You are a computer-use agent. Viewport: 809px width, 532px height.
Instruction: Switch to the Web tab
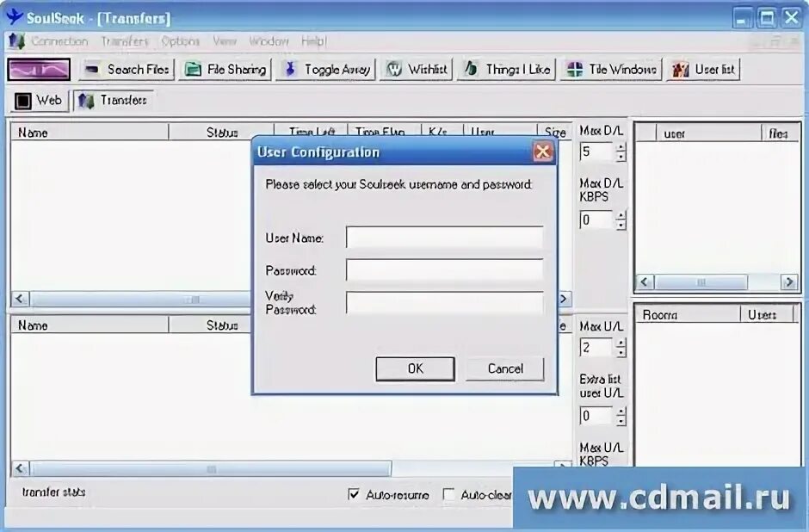[39, 100]
